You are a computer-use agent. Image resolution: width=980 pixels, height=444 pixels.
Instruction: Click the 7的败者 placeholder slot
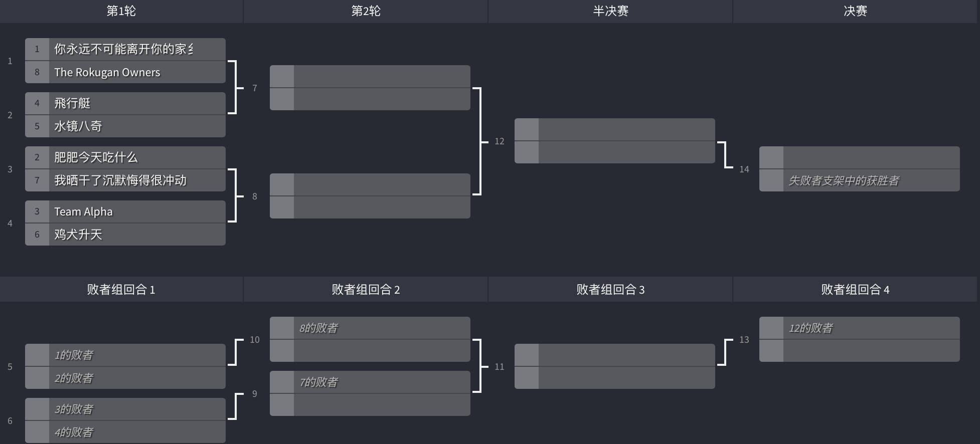tap(318, 382)
